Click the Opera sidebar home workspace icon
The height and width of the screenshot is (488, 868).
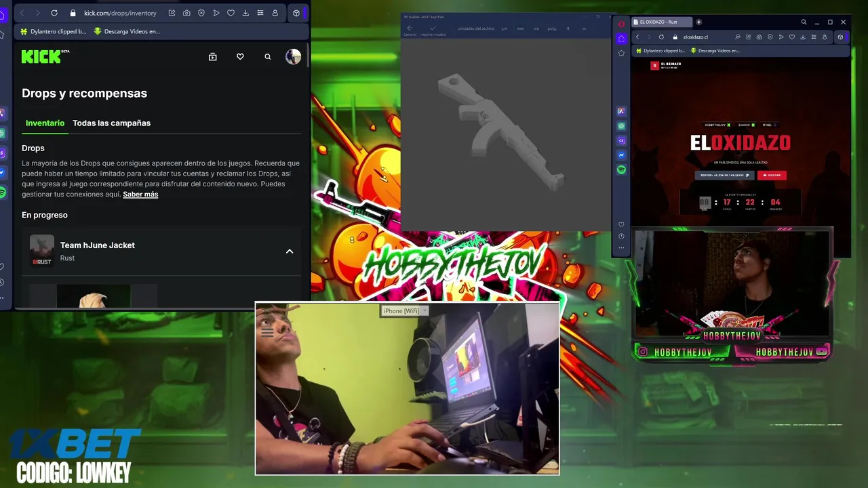pos(621,39)
